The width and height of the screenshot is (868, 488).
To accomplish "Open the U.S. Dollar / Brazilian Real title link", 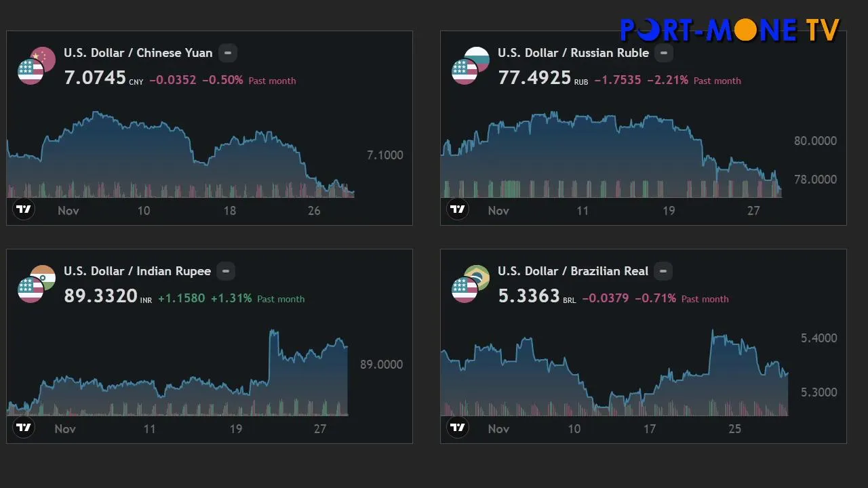I will click(572, 271).
